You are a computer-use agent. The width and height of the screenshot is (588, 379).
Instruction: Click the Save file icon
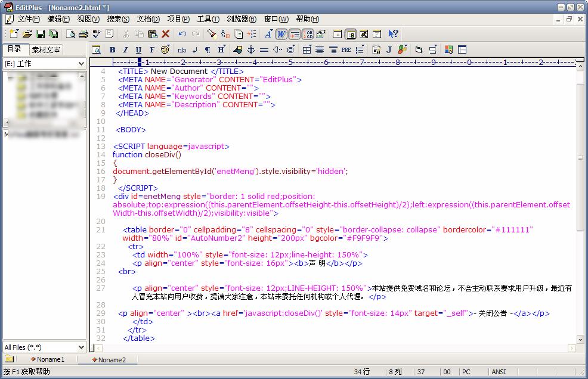click(41, 34)
